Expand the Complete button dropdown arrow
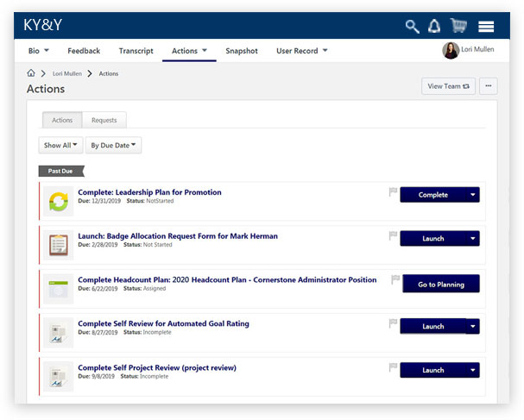This screenshot has height=420, width=524. 472,195
